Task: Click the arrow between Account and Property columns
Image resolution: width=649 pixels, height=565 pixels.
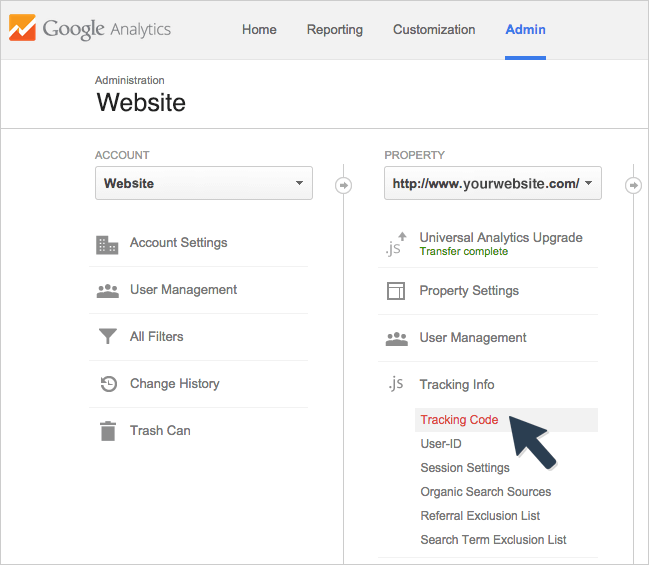Action: [x=344, y=185]
